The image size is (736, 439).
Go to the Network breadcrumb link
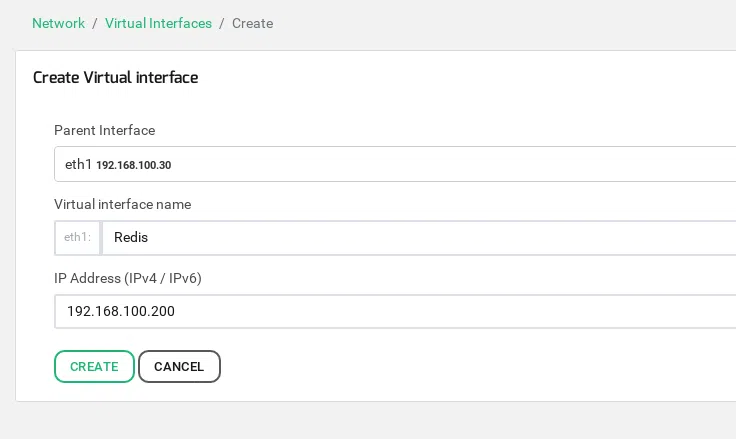point(58,23)
